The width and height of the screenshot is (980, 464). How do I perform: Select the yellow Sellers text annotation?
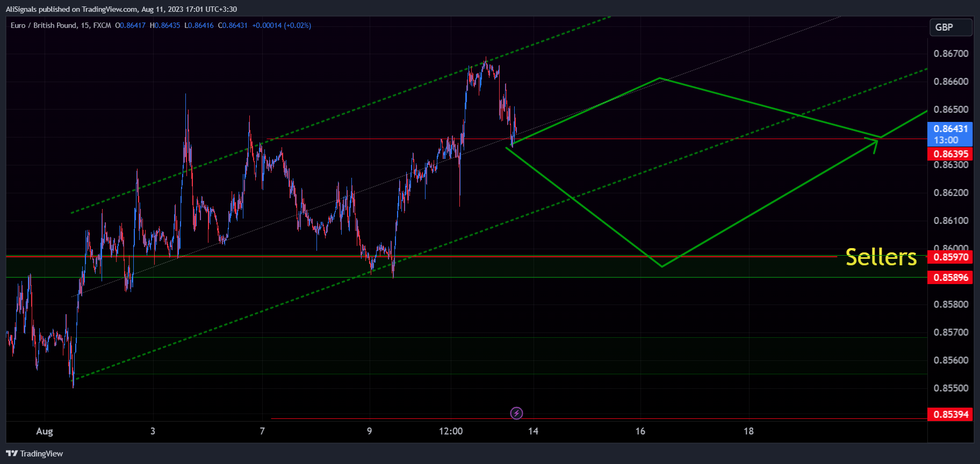881,257
